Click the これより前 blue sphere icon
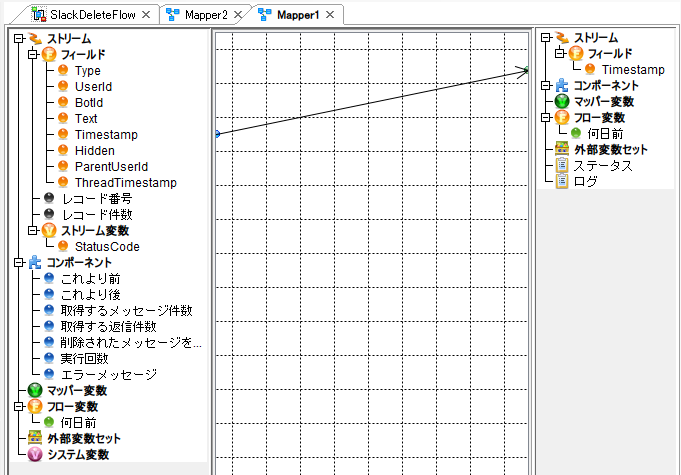The height and width of the screenshot is (475, 681). [x=49, y=278]
